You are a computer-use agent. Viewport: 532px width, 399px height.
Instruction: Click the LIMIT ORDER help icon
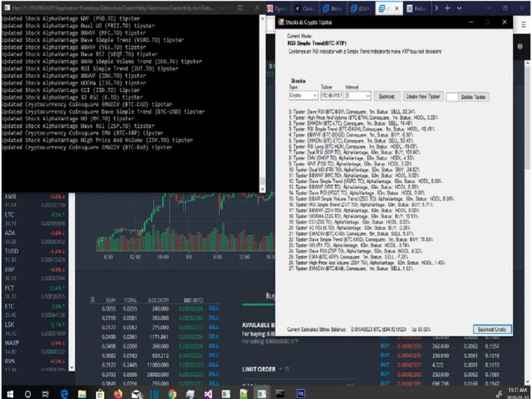(x=287, y=369)
